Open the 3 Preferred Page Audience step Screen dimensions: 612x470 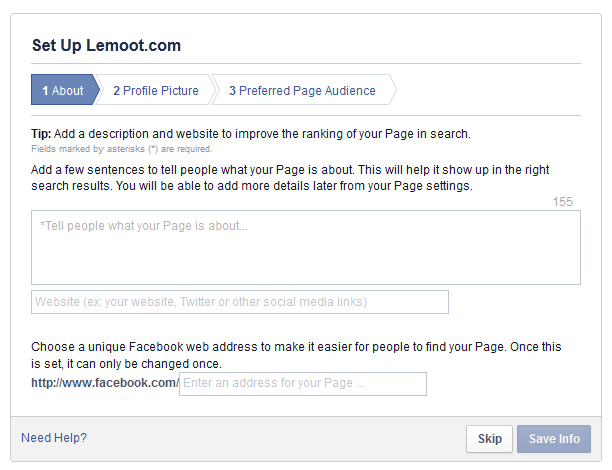pos(302,90)
